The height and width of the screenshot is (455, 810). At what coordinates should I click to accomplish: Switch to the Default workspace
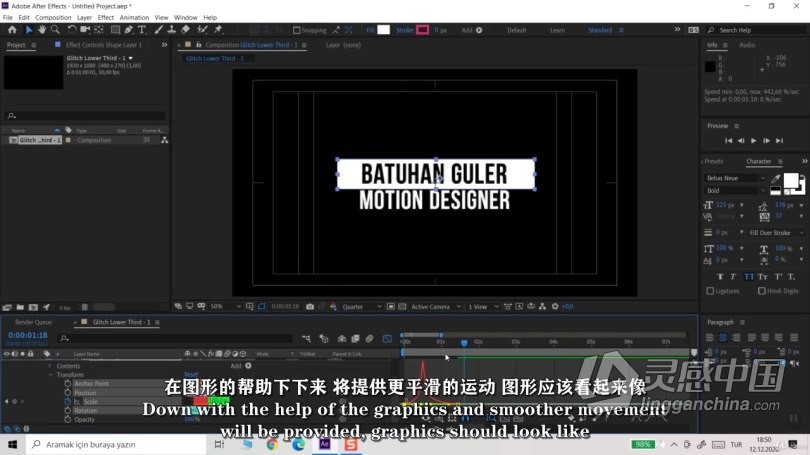point(517,30)
